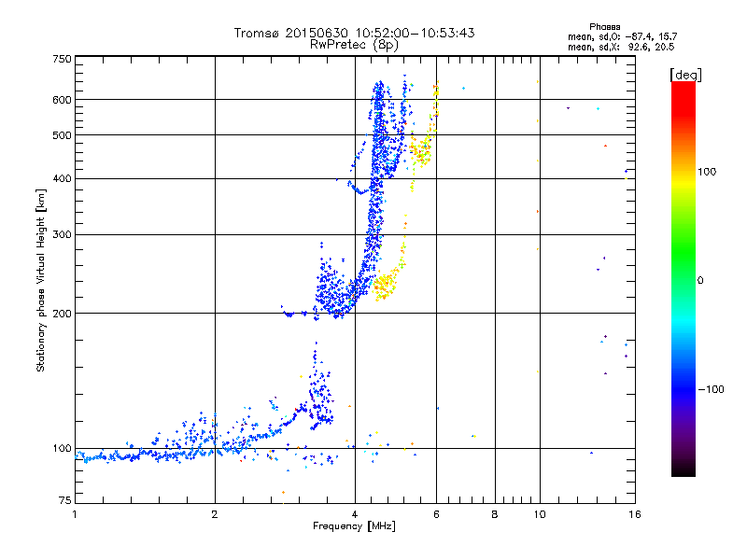Image resolution: width=747 pixels, height=560 pixels.
Task: Pick the blue colorbar region near -100
Action: (684, 388)
